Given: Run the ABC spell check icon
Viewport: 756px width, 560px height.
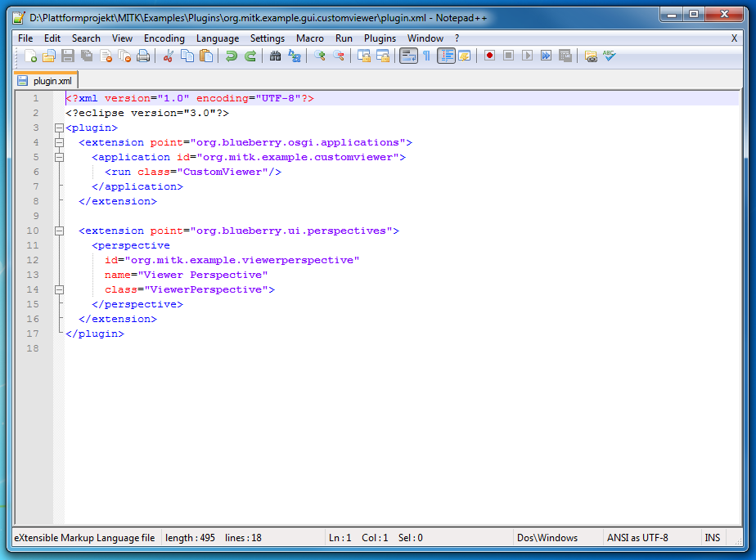Looking at the screenshot, I should click(x=610, y=56).
